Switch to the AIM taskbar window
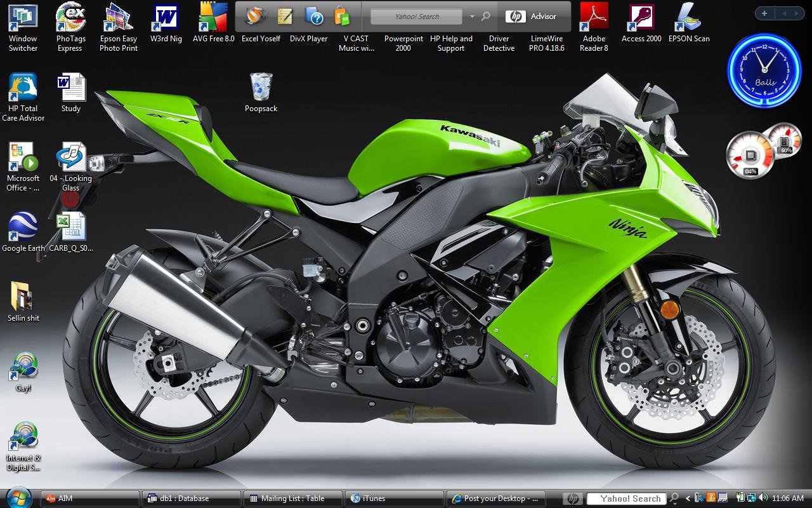 89,498
